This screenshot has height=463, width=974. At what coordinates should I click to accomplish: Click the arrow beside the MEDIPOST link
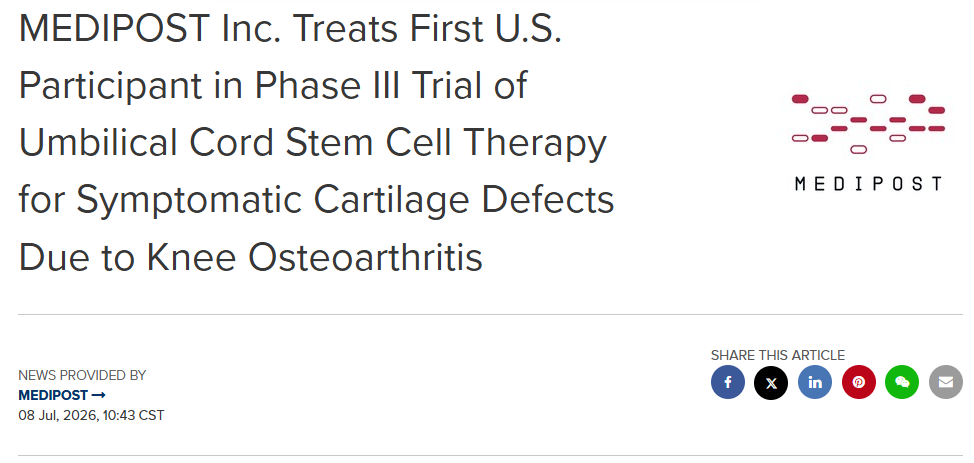[98, 395]
